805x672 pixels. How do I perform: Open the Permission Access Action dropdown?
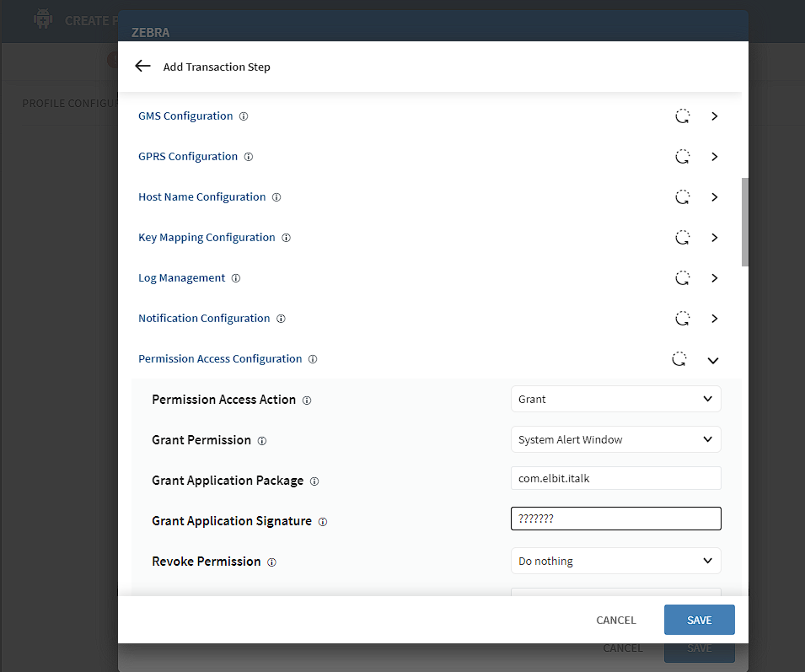coord(615,400)
